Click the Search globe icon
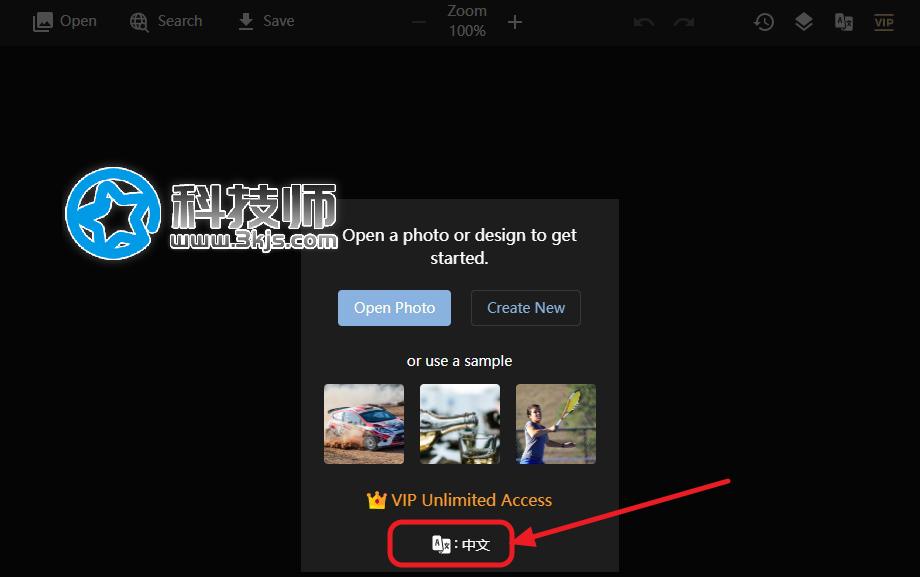920x577 pixels. click(x=139, y=22)
